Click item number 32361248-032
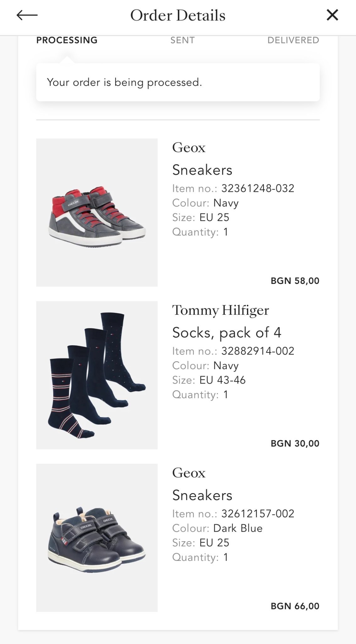Viewport: 356px width, 644px height. click(x=258, y=188)
